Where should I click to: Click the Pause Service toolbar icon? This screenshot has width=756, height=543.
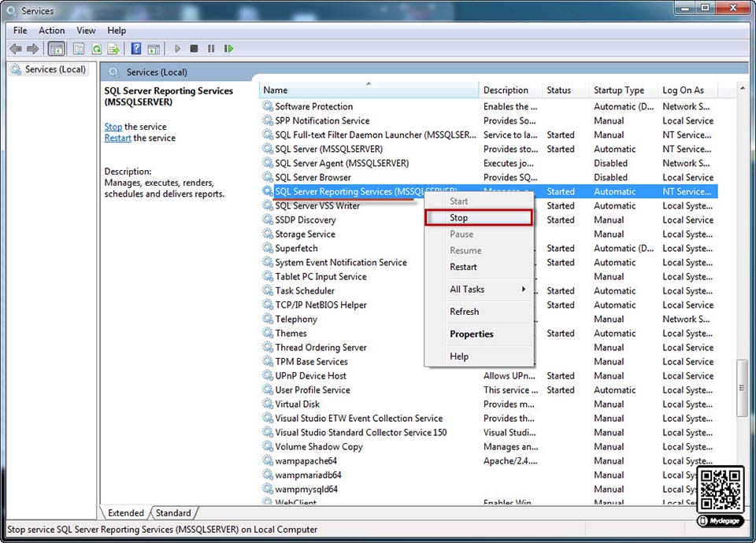coord(211,49)
